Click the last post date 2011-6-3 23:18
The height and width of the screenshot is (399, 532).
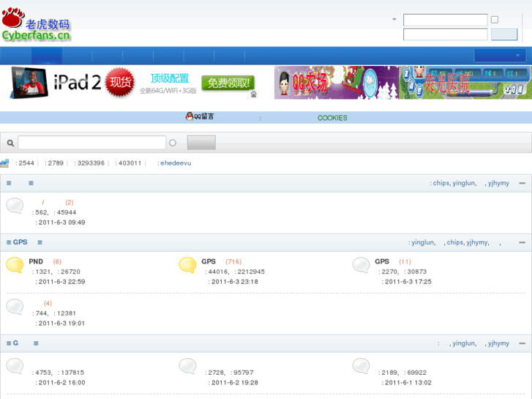click(235, 282)
